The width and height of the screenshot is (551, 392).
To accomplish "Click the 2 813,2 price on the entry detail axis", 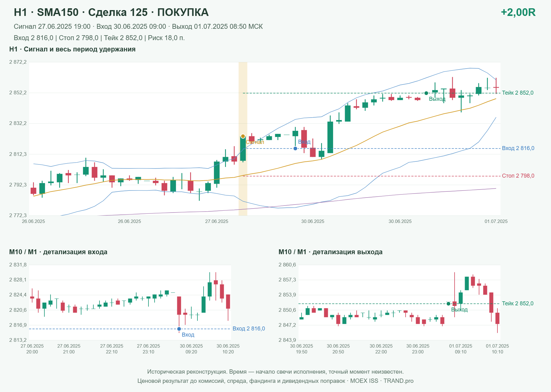I will [18, 340].
